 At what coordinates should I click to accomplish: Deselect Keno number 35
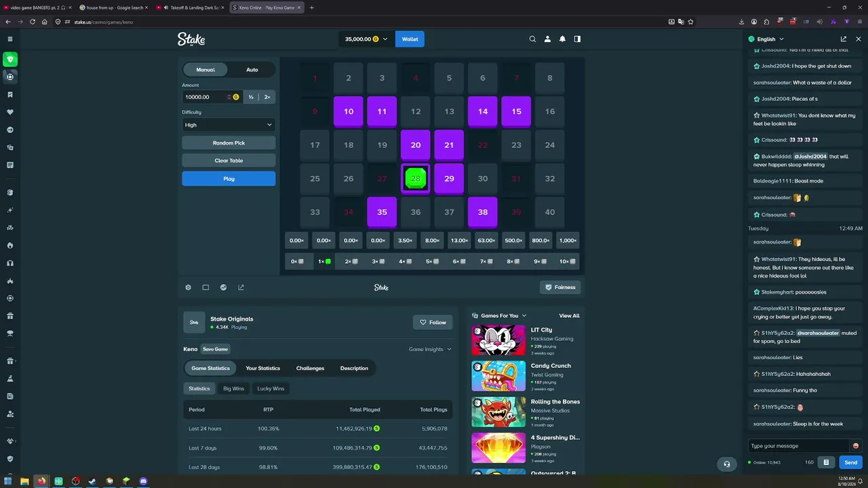tap(382, 212)
